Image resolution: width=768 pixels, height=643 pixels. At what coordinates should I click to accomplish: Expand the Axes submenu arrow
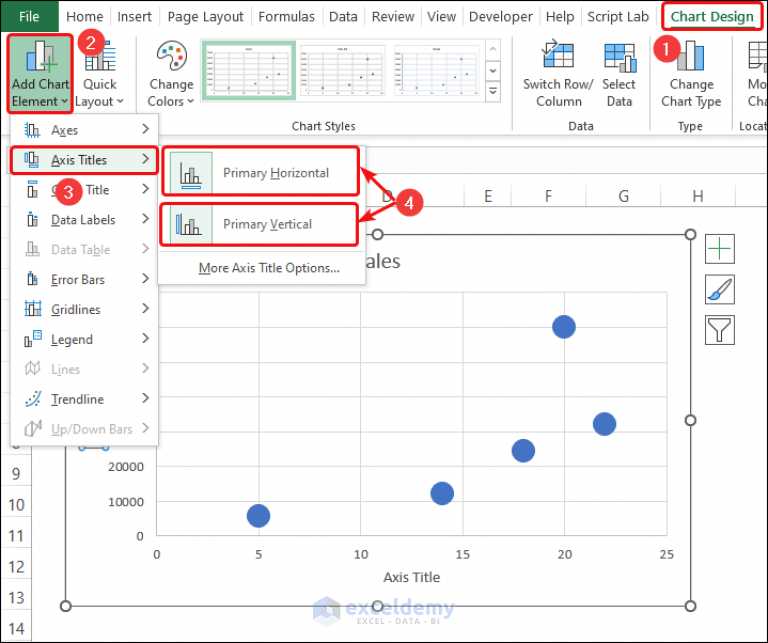pos(145,129)
